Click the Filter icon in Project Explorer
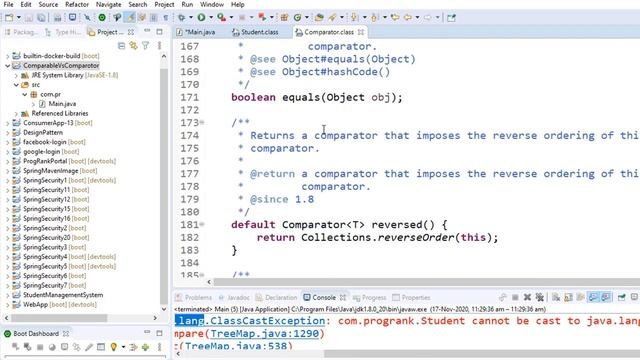This screenshot has height=360, width=640. click(146, 46)
